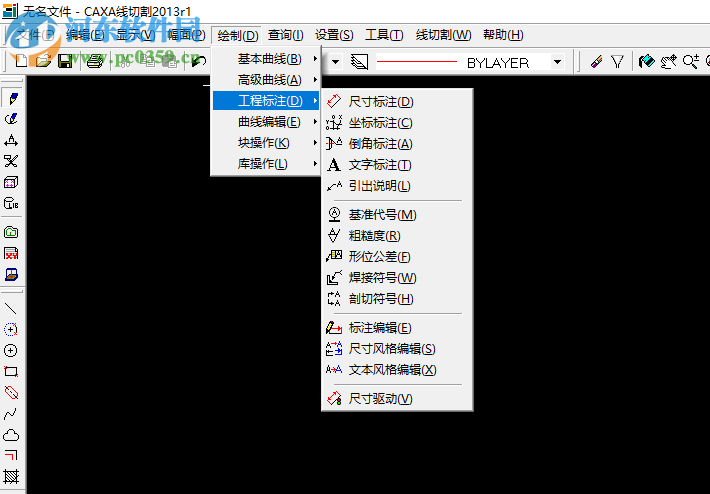The width and height of the screenshot is (710, 494).
Task: Click the red code generation icon in the left sidebar
Action: [11, 253]
